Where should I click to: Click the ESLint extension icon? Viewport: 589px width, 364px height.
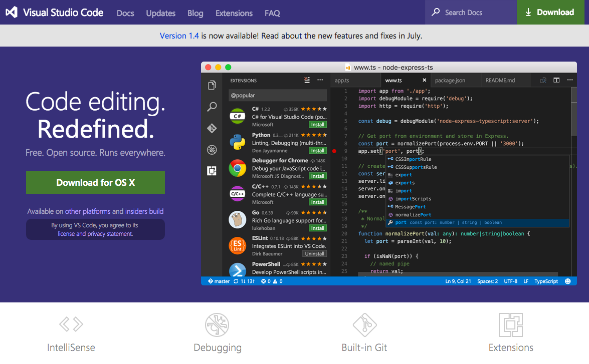[238, 246]
